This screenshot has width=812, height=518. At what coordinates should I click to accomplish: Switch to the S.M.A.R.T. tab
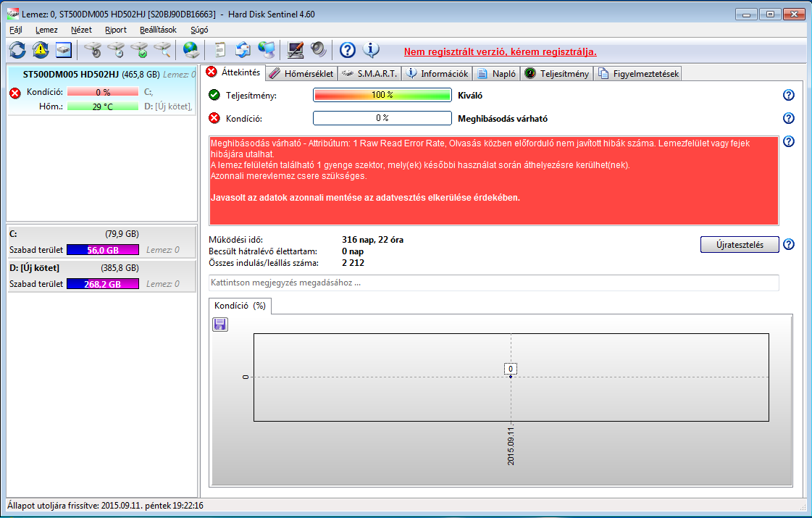370,74
